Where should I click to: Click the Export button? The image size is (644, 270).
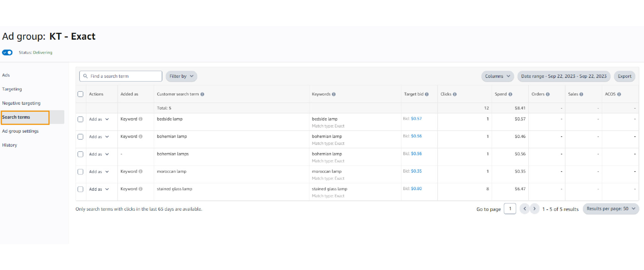[625, 76]
